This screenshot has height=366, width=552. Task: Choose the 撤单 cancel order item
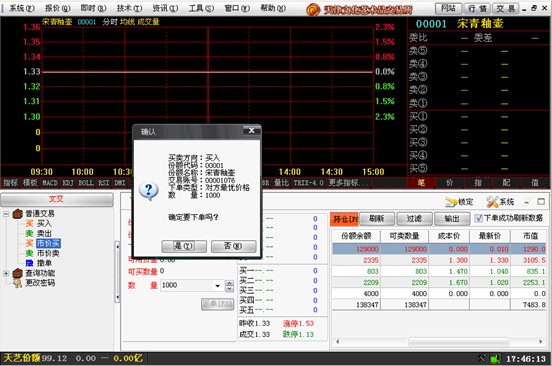pos(39,263)
